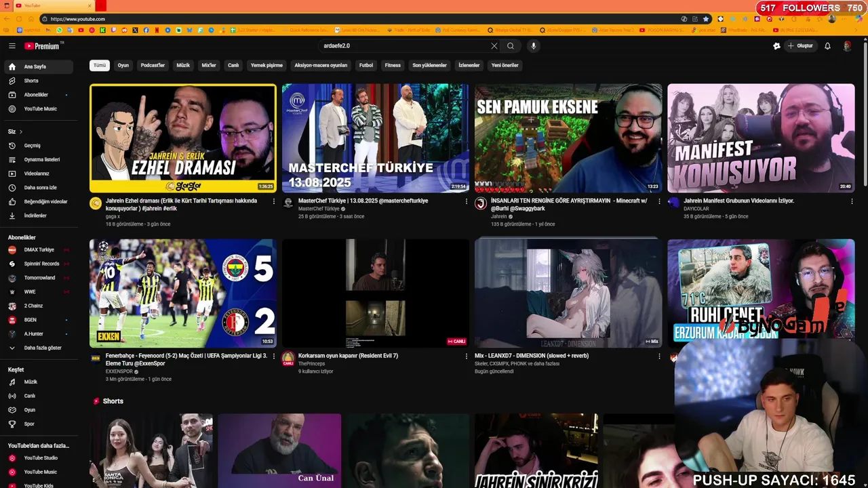The width and height of the screenshot is (868, 488).
Task: Open Oynatma listeleri
Action: (38, 159)
